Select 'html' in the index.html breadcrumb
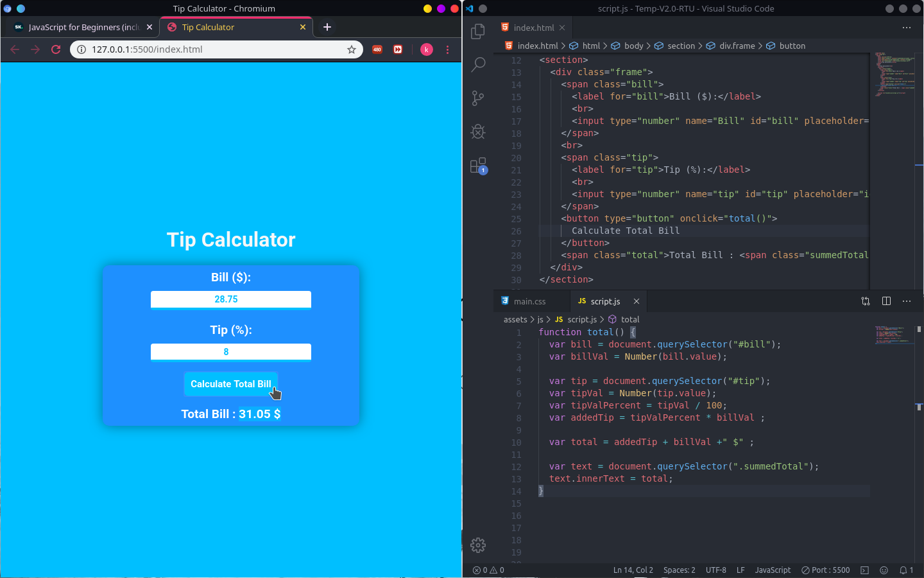Viewport: 924px width, 578px height. (x=591, y=46)
